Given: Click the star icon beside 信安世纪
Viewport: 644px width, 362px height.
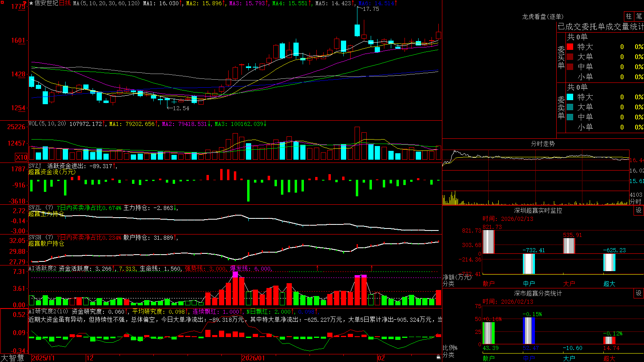Looking at the screenshot, I should click(x=31, y=3).
